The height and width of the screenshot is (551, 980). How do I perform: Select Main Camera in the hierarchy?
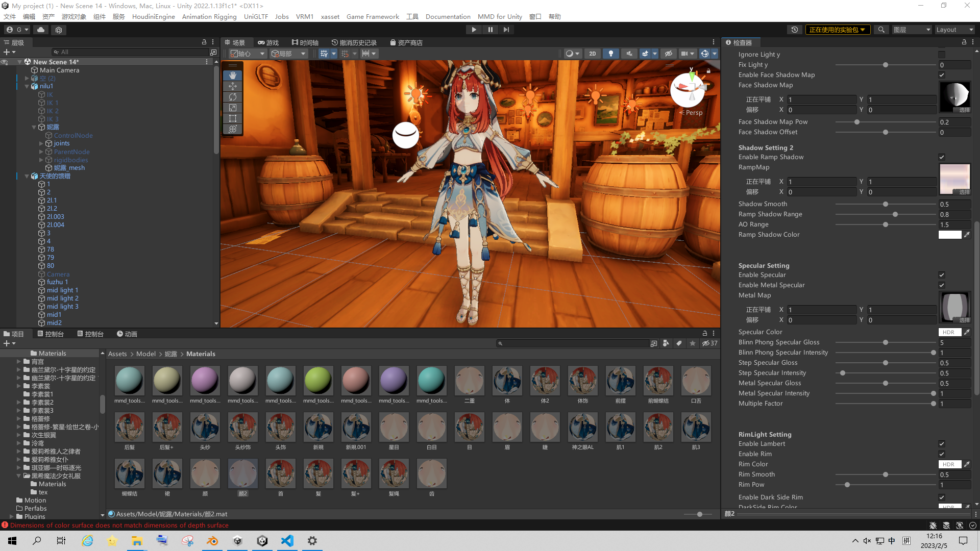point(59,70)
